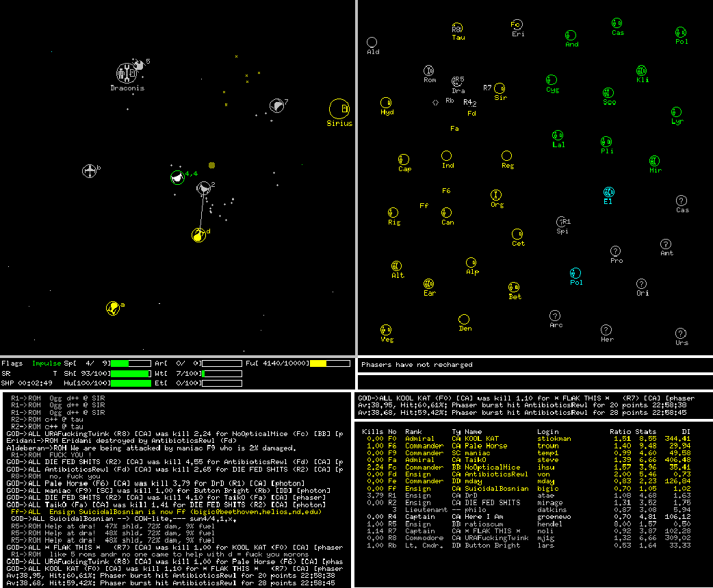The width and height of the screenshot is (713, 588).
Task: Select Ori planet on galactic map
Action: coord(642,284)
